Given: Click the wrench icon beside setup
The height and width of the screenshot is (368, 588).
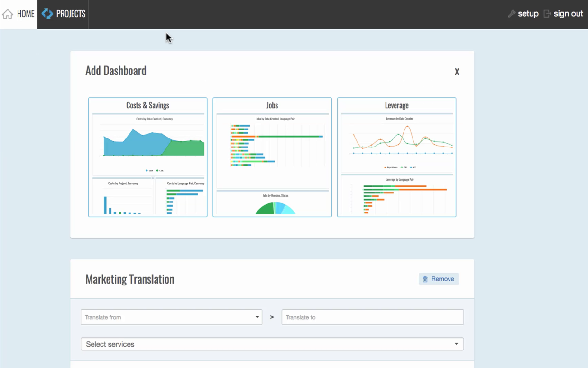Looking at the screenshot, I should coord(512,14).
